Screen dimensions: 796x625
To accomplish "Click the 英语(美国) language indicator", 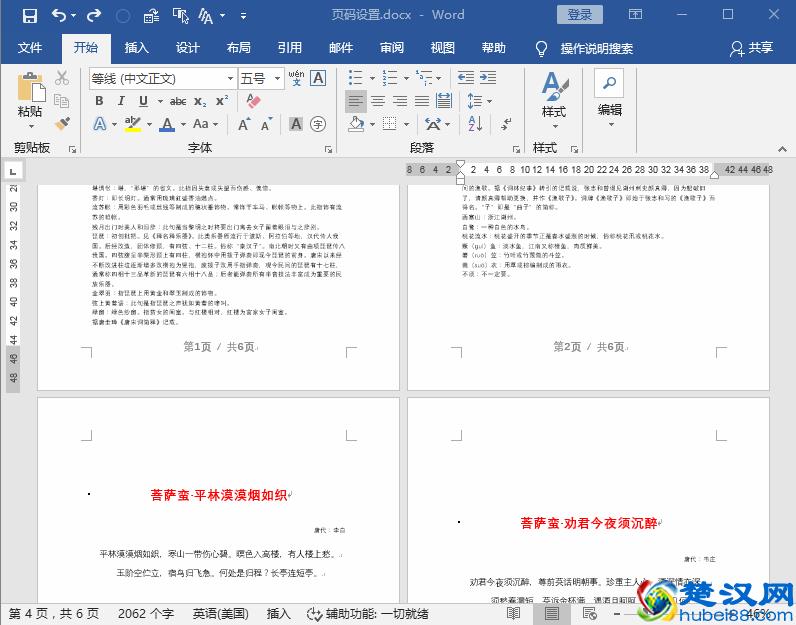I will [x=220, y=614].
